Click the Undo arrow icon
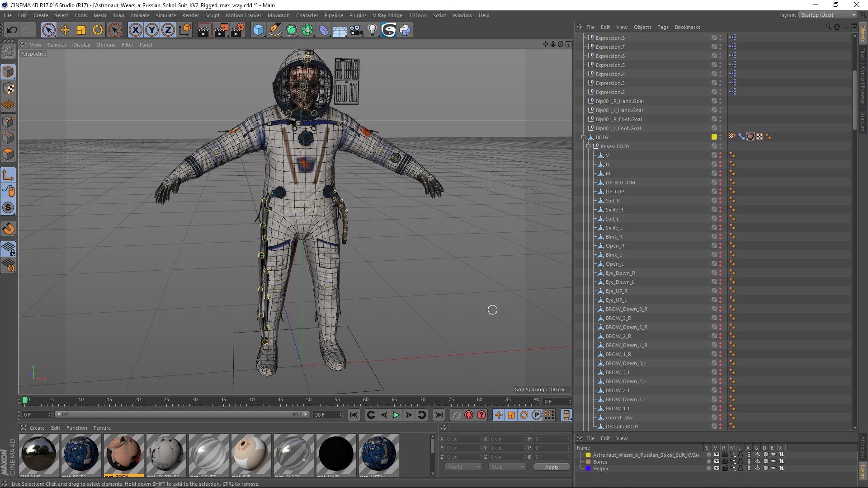 [12, 30]
